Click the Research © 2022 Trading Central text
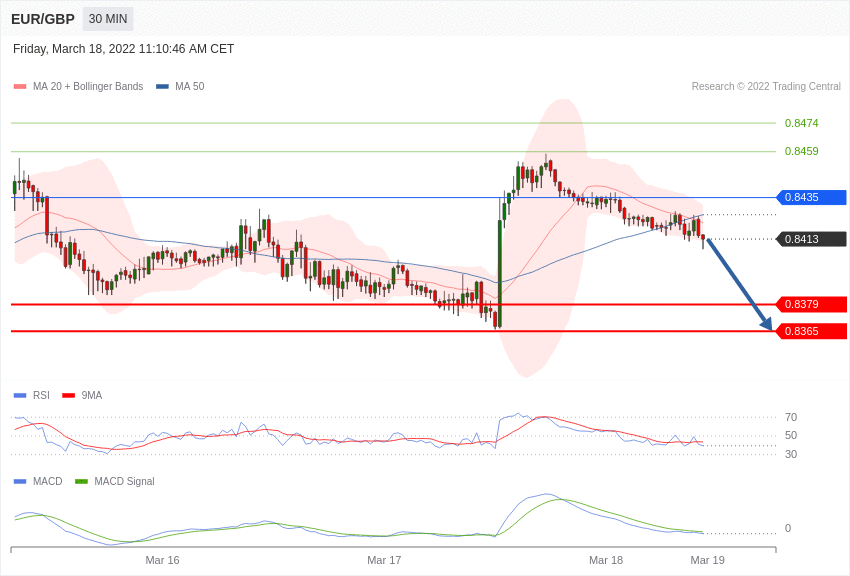The image size is (850, 576). click(766, 86)
